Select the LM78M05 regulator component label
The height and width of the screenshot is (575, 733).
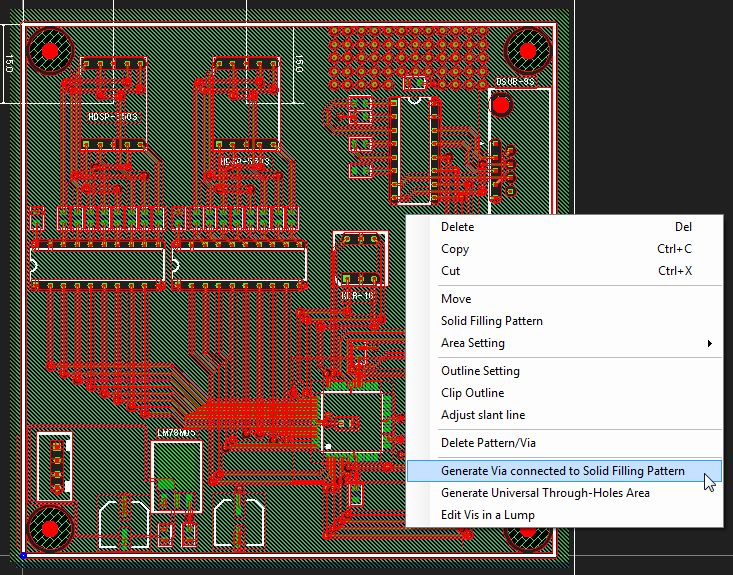click(176, 433)
